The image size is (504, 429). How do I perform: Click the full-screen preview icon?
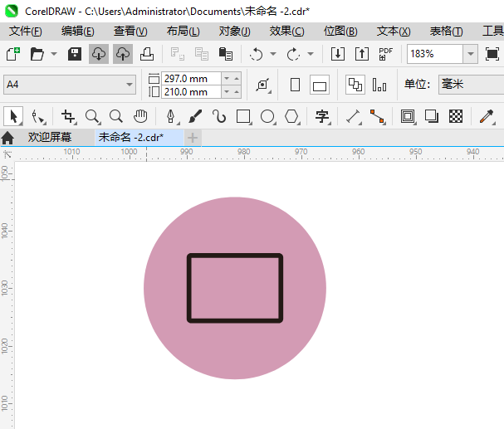pyautogui.click(x=492, y=54)
